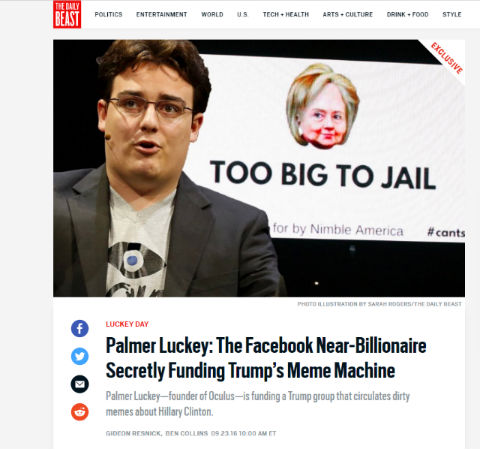Screen dimensions: 480x449
Task: Click the article subheading about Oculus
Action: coord(258,404)
